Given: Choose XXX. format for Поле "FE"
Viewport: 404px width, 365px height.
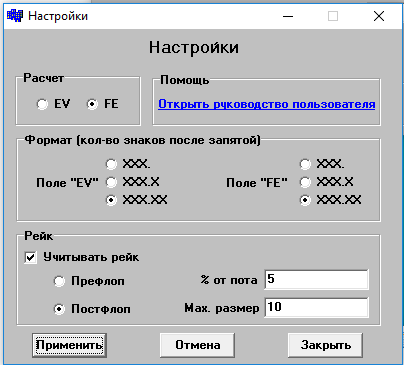Looking at the screenshot, I should click(x=305, y=164).
